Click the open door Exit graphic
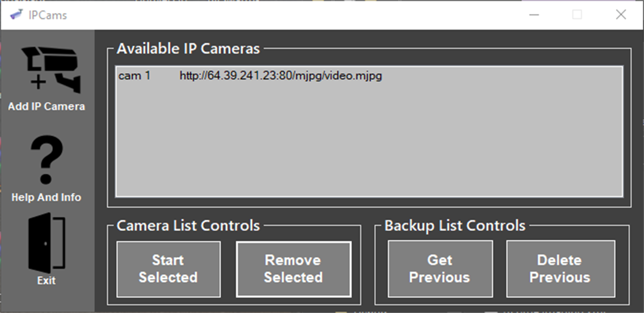Image resolution: width=644 pixels, height=313 pixels. [x=46, y=242]
